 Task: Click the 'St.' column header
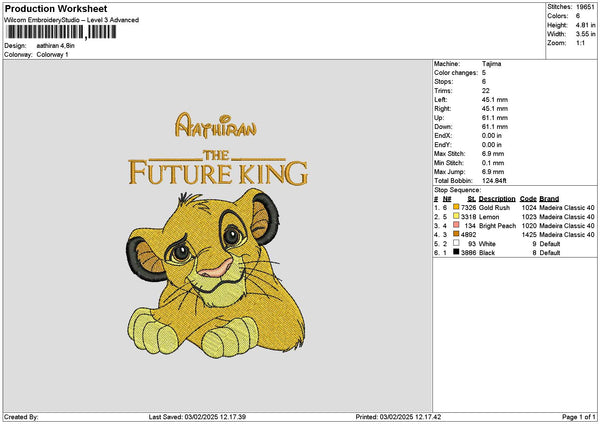[471, 199]
